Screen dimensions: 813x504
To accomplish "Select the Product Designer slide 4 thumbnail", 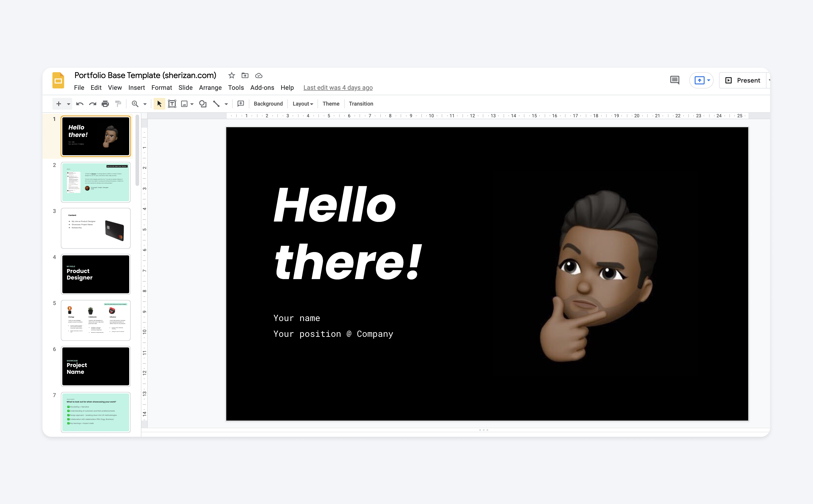I will pyautogui.click(x=96, y=274).
